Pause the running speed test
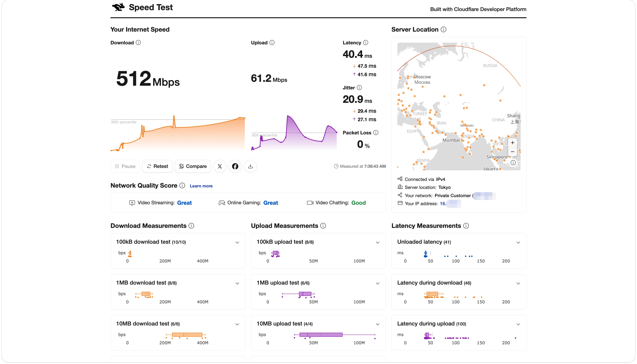The width and height of the screenshot is (637, 364). (x=125, y=166)
